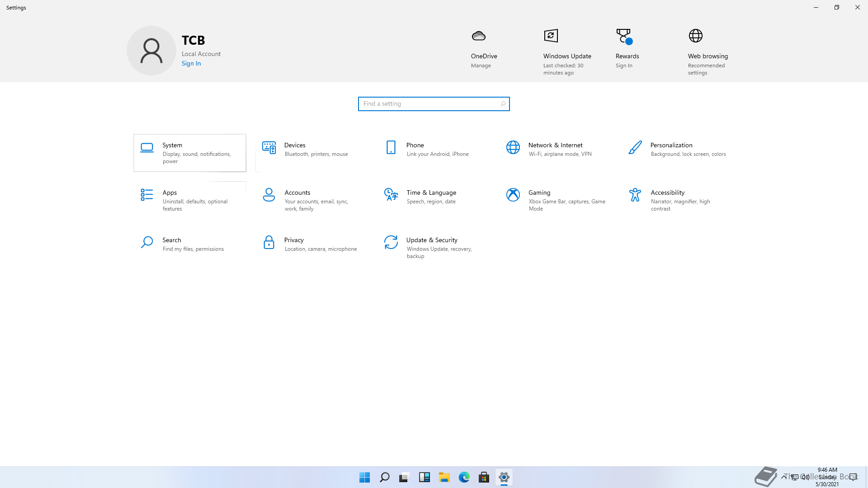Open notification center tray icon
Viewport: 868px width, 488px height.
coord(853,477)
